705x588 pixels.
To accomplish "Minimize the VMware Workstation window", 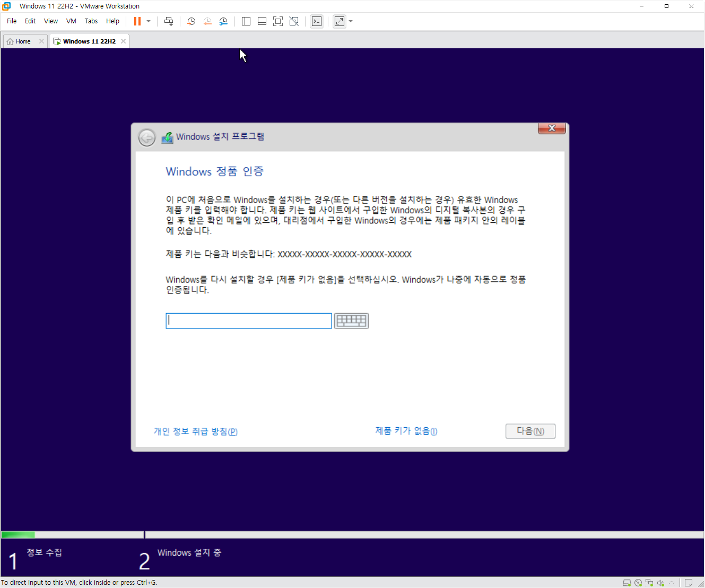I will [642, 6].
